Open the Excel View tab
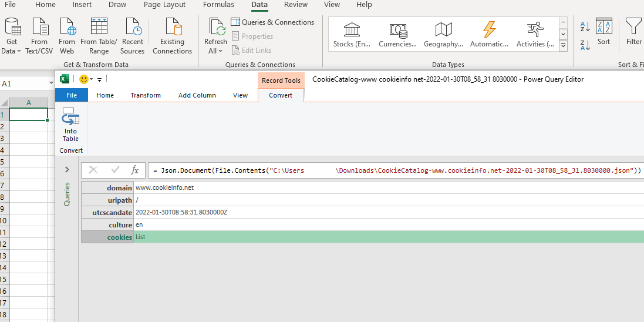The height and width of the screenshot is (322, 644). tap(332, 5)
